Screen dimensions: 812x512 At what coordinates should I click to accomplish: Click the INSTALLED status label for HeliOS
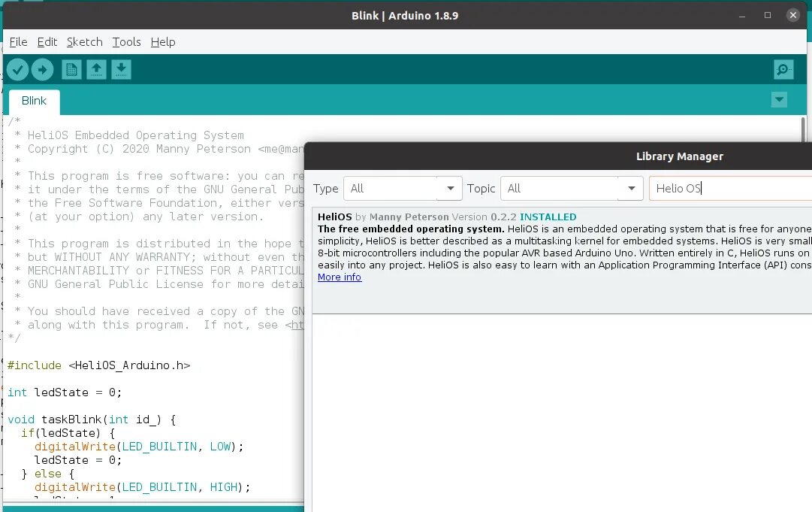(x=548, y=217)
